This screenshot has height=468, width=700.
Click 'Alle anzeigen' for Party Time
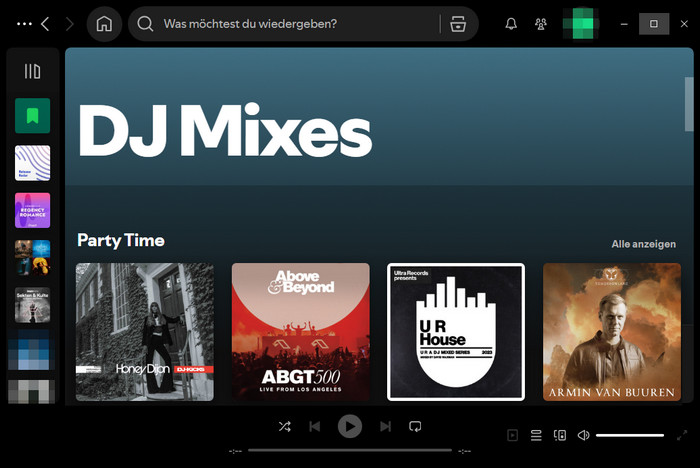pyautogui.click(x=643, y=244)
